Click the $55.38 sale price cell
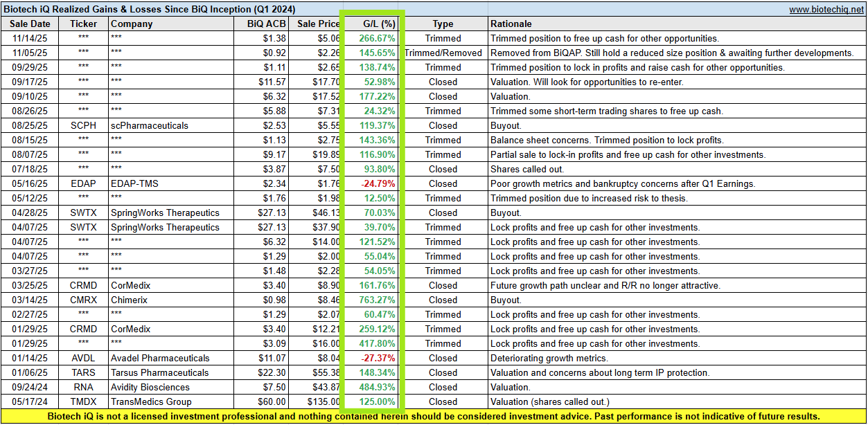 coord(316,372)
